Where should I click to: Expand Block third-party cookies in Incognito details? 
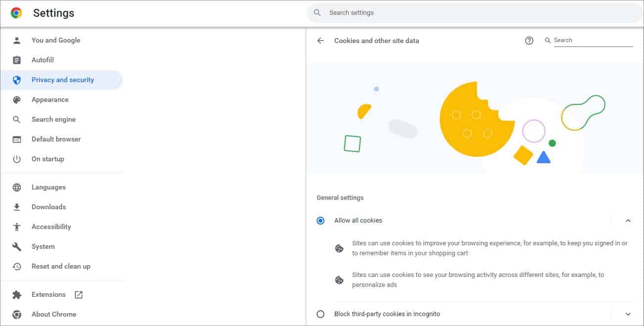tap(628, 314)
